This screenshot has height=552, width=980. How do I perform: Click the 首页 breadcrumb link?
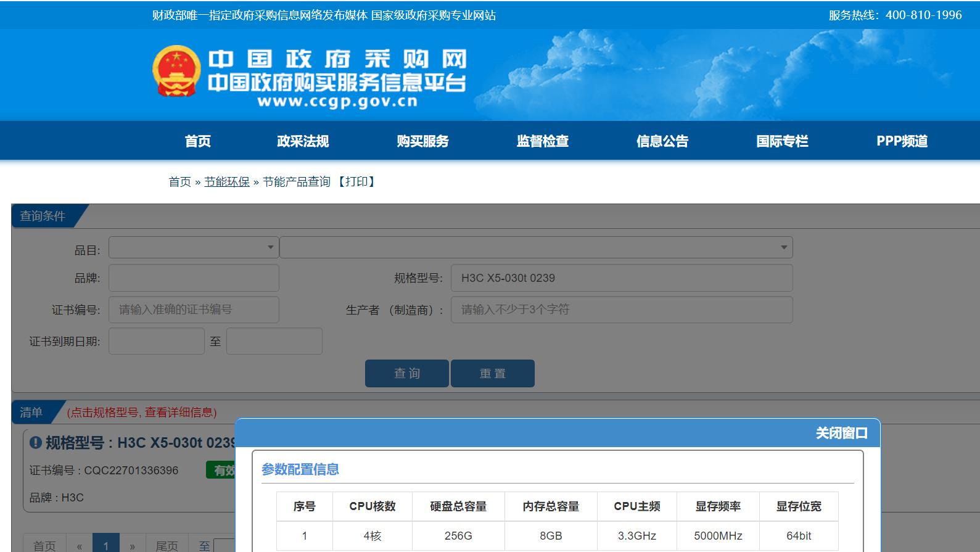180,182
